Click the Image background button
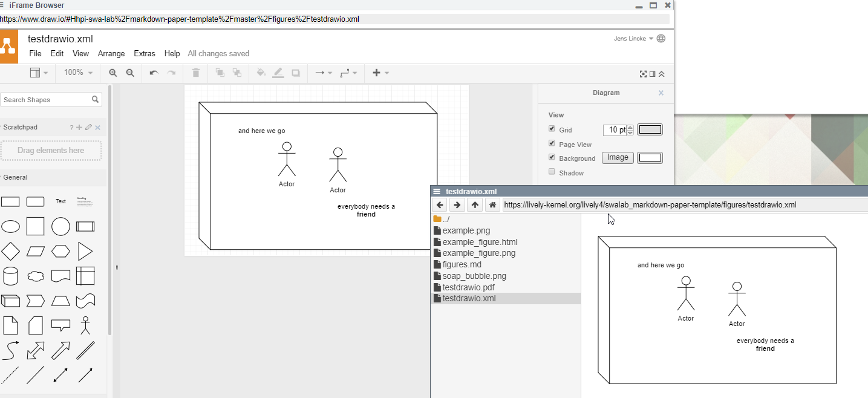 point(618,157)
